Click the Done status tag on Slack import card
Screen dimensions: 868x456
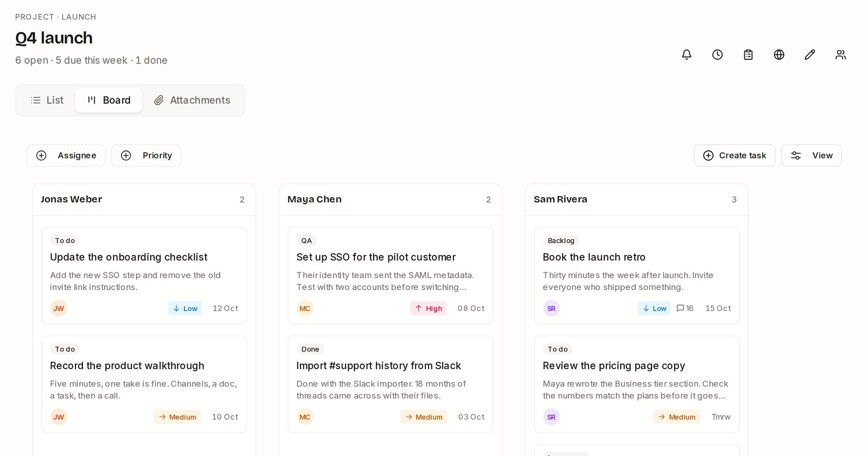click(x=310, y=349)
